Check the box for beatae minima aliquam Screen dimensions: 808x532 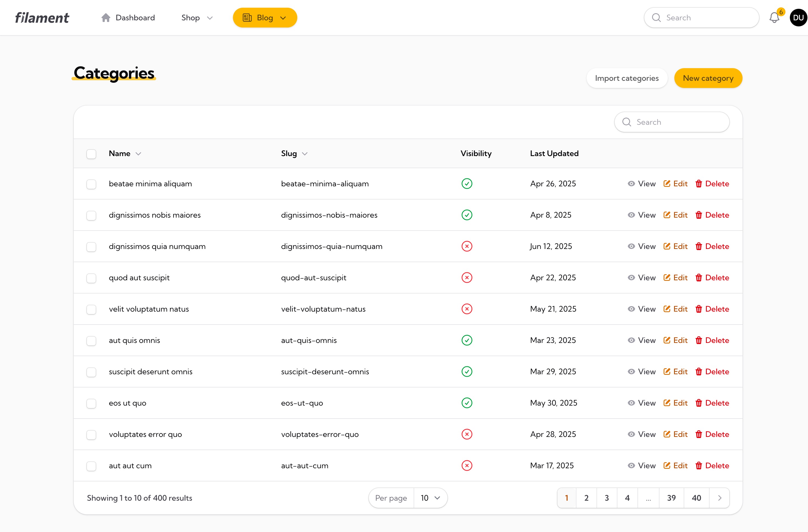tap(91, 184)
